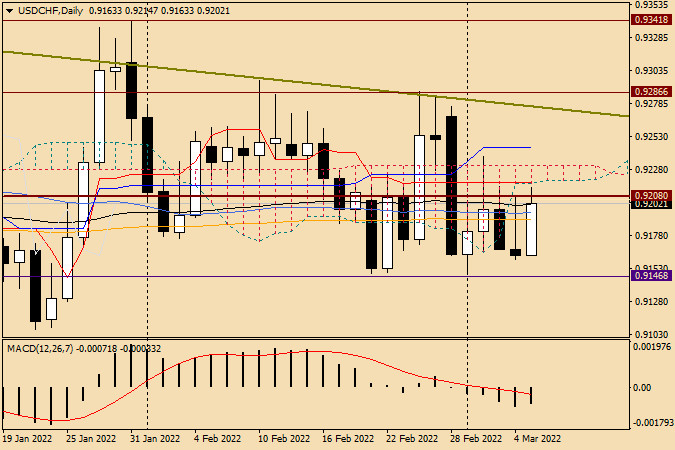Viewport: 675px width, 450px height.
Task: Click the current price 0.92021 label
Action: pyautogui.click(x=651, y=204)
